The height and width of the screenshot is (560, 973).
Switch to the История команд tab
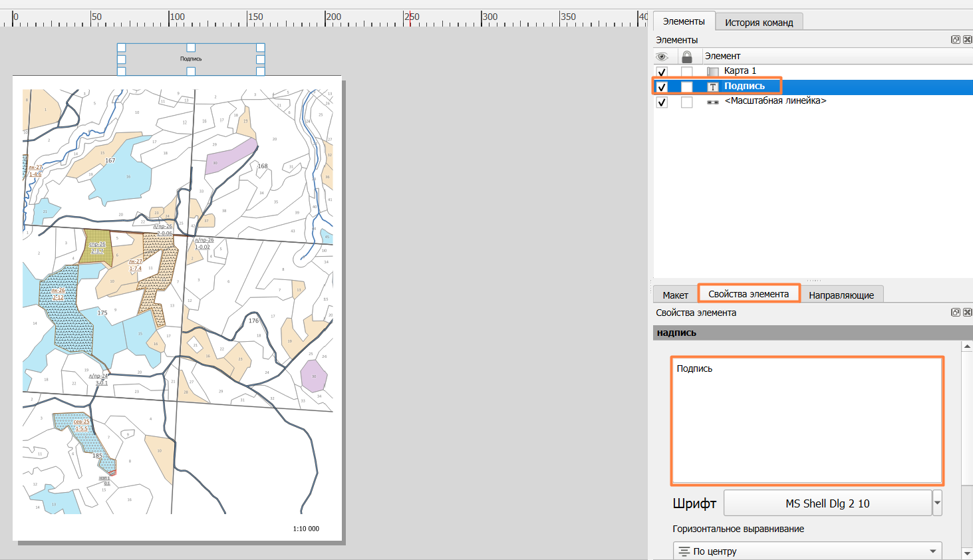click(x=759, y=22)
